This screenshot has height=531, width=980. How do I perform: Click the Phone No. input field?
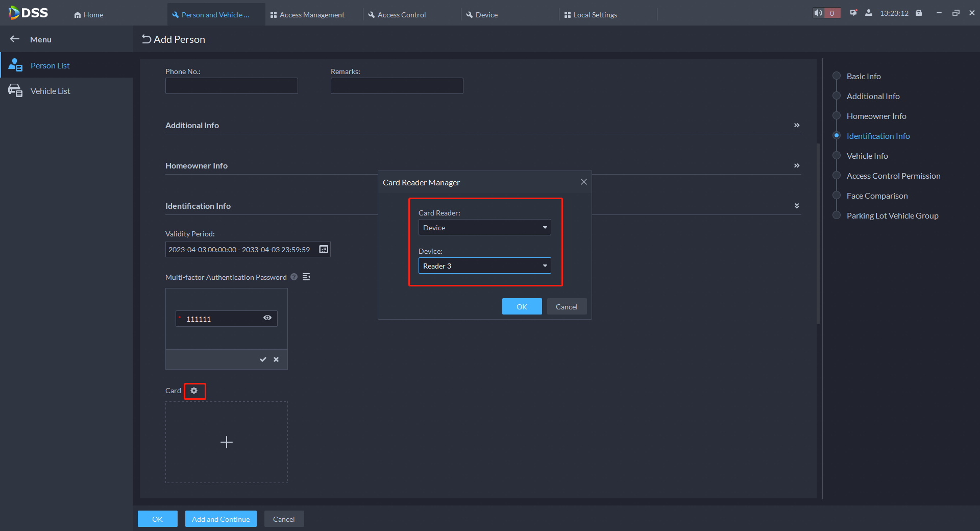tap(231, 86)
